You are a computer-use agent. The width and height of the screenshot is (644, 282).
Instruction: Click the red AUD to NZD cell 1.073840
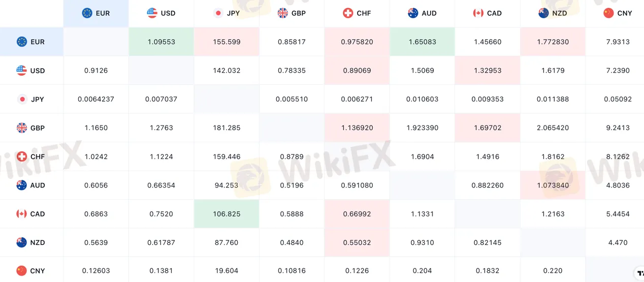tap(553, 185)
